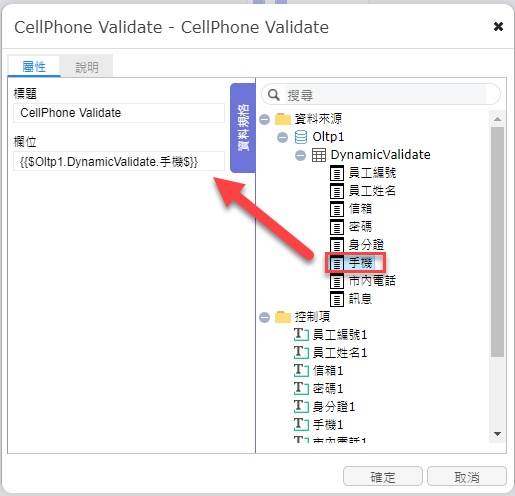
Task: Toggle the 資料規格 side panel tab
Action: click(x=243, y=128)
